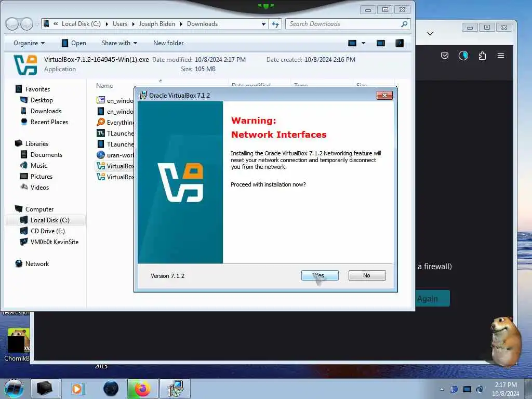Expand the Firefox tab list chevron
The width and height of the screenshot is (532, 399).
coord(430,33)
